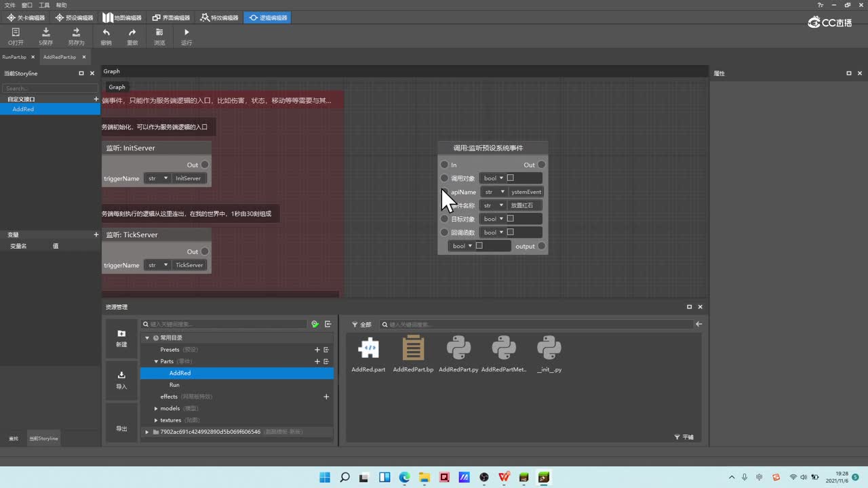Screen dimensions: 868x488
Task: Open the apiName str type dropdown
Action: click(x=494, y=192)
